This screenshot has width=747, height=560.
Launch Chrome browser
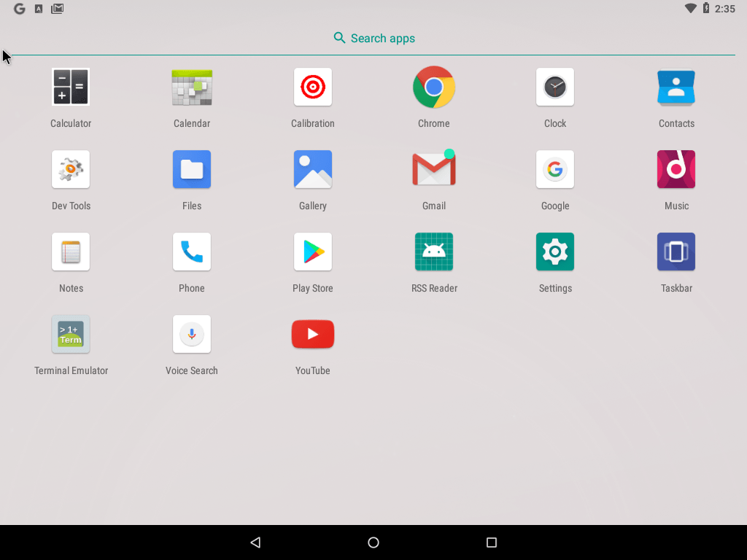[x=433, y=87]
